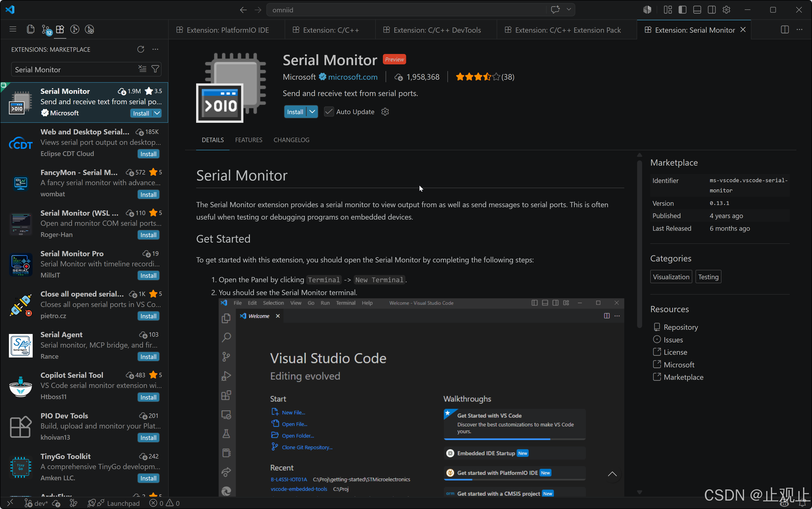Open the circular git graph icon without magnifier
The height and width of the screenshot is (509, 812).
click(75, 29)
